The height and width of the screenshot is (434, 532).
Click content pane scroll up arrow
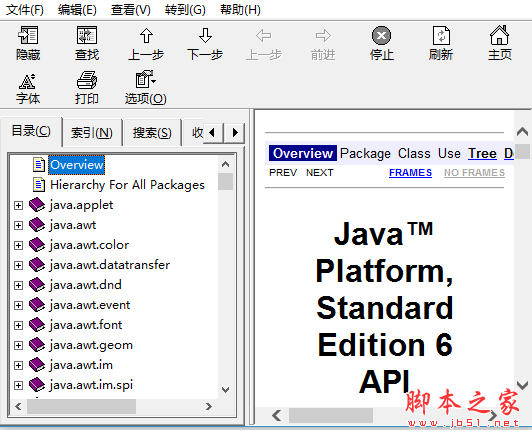pos(522,132)
